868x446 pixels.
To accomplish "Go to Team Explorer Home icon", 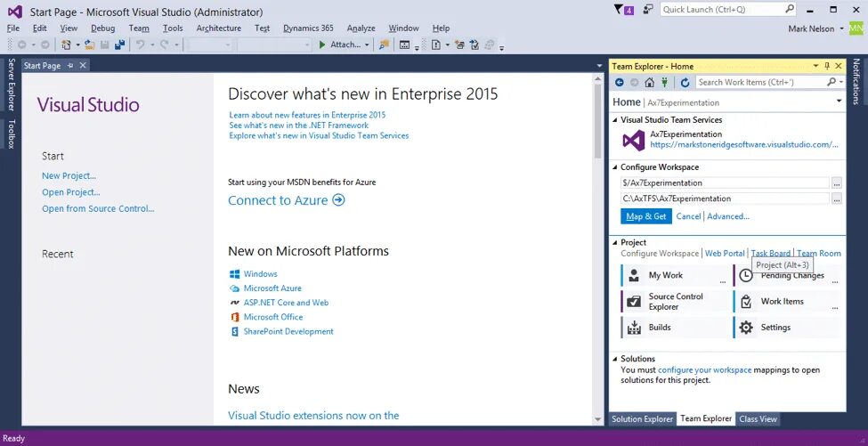I will [x=649, y=83].
